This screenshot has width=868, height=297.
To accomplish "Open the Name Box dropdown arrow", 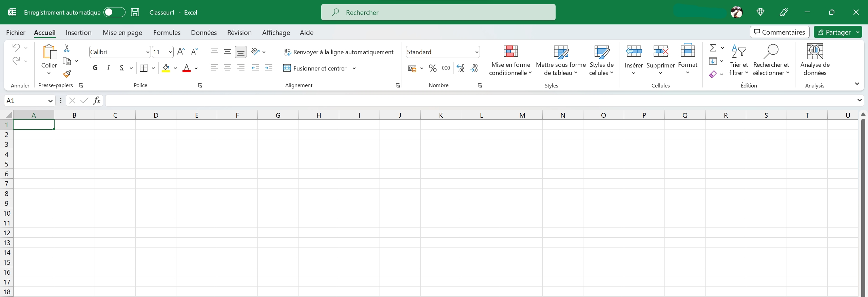I will 50,101.
